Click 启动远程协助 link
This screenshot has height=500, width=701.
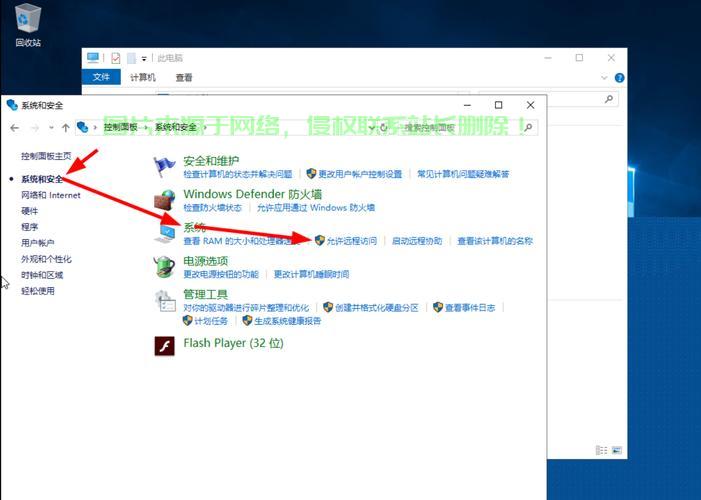tap(417, 241)
